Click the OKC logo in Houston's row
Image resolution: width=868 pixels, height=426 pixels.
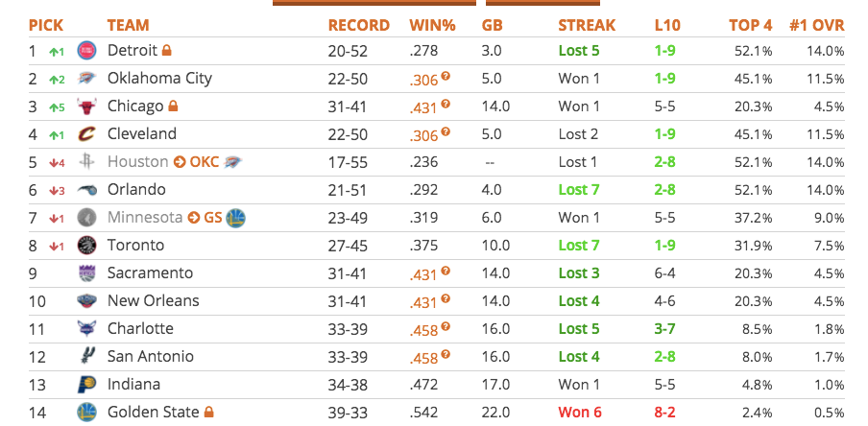pos(232,161)
